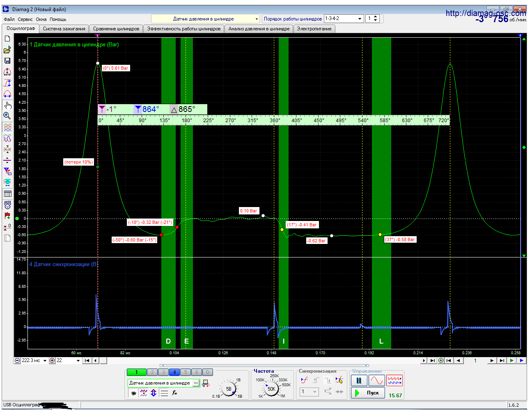Select channel 3 button
532x410 pixels.
tap(163, 372)
